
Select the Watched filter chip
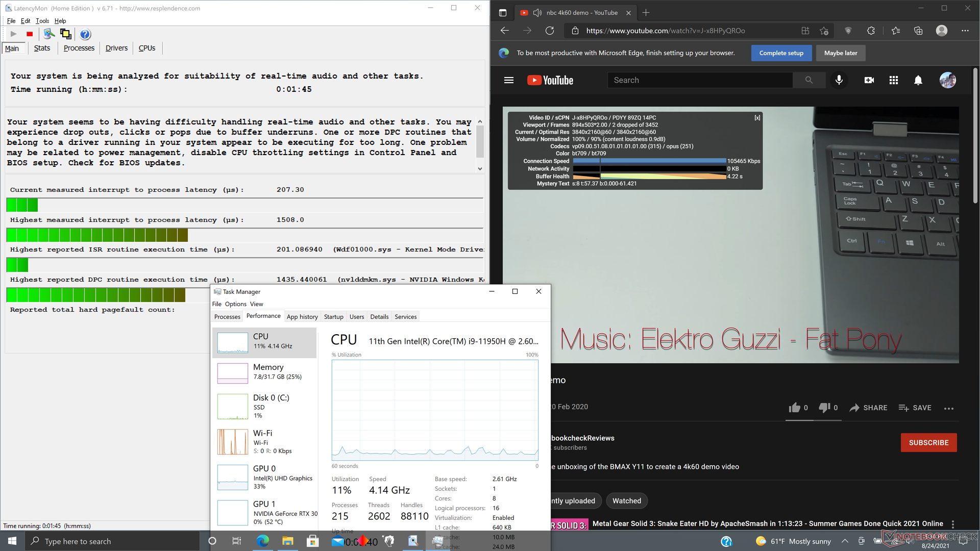pyautogui.click(x=626, y=501)
